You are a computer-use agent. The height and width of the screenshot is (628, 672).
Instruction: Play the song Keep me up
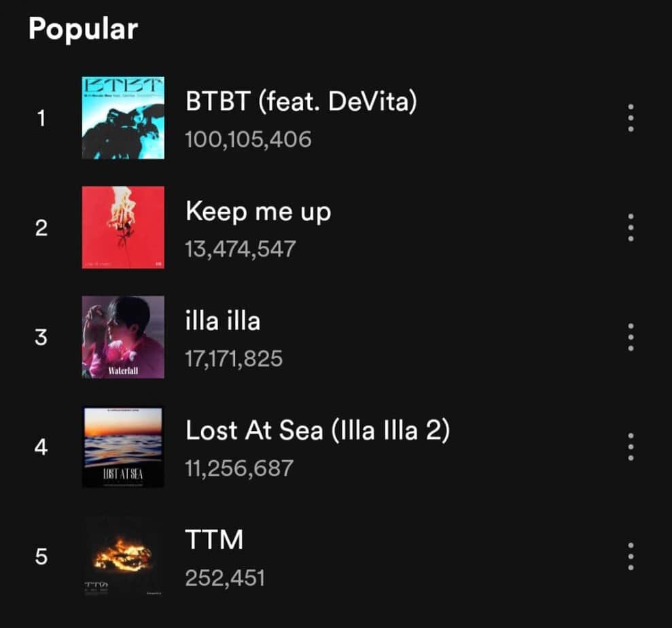pos(258,212)
